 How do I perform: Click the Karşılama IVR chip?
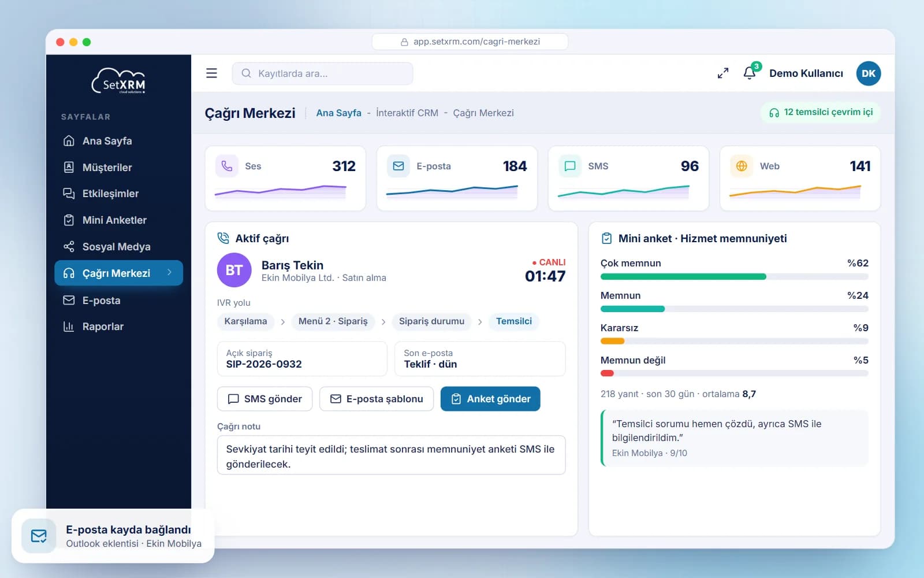coord(245,321)
